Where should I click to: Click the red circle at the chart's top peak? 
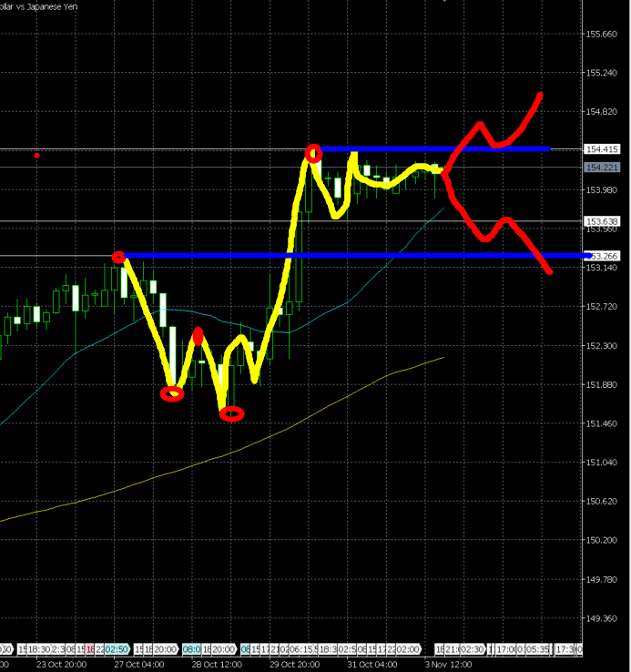pyautogui.click(x=313, y=153)
